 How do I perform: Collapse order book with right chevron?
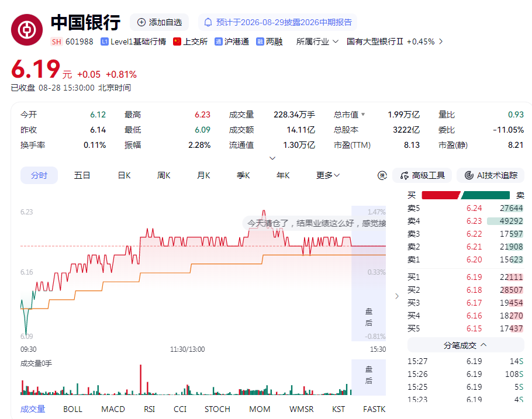click(397, 296)
